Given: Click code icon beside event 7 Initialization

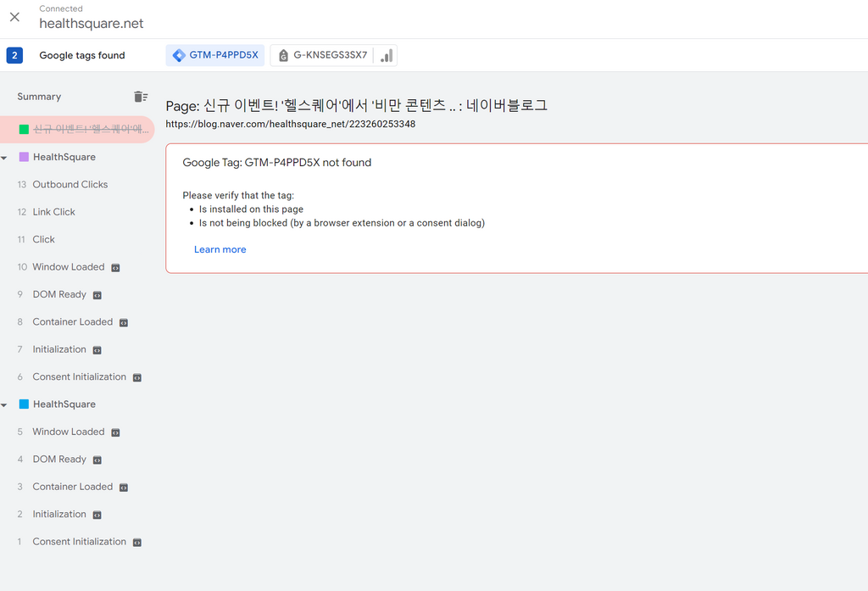Looking at the screenshot, I should 97,350.
